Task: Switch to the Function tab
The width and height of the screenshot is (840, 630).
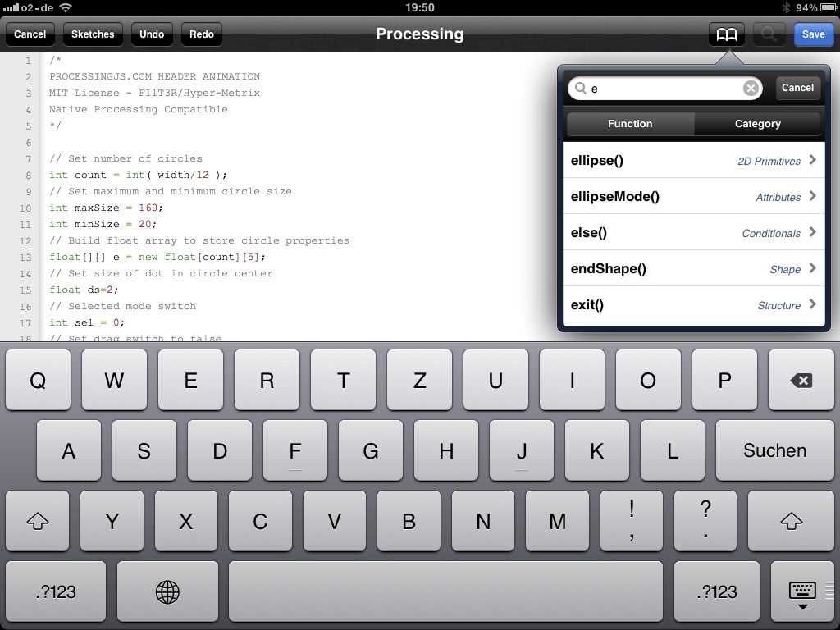Action: [630, 124]
